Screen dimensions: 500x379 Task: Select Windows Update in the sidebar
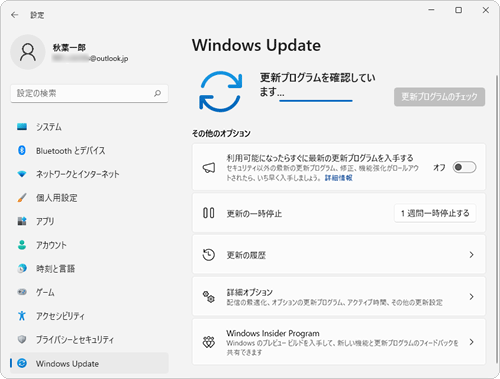click(x=89, y=363)
